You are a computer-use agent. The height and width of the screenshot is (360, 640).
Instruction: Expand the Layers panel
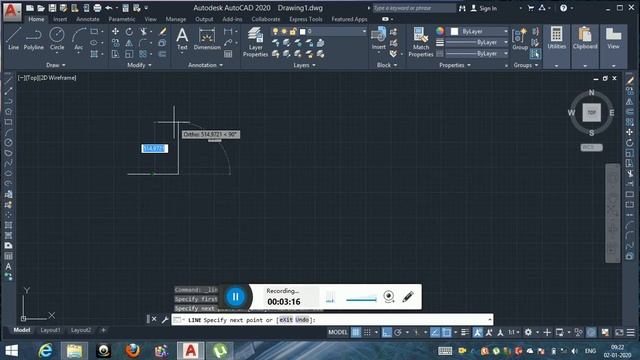304,65
